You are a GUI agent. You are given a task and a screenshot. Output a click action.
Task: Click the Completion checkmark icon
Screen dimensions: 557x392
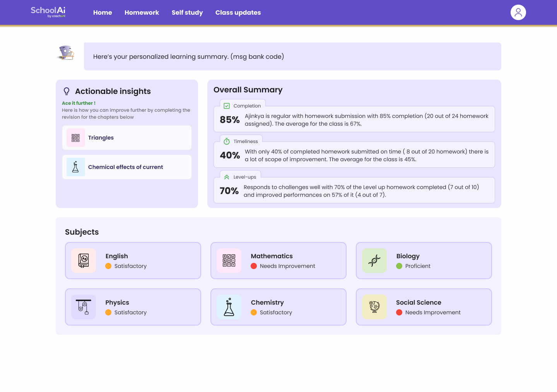point(227,106)
